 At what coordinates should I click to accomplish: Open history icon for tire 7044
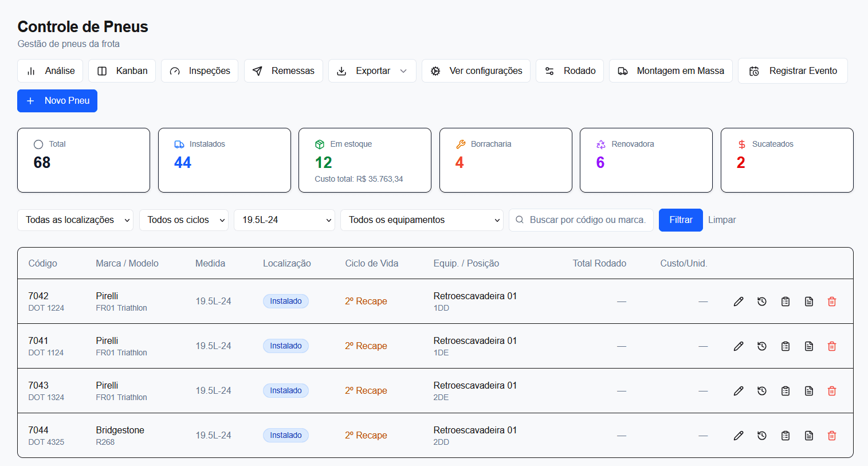[762, 436]
